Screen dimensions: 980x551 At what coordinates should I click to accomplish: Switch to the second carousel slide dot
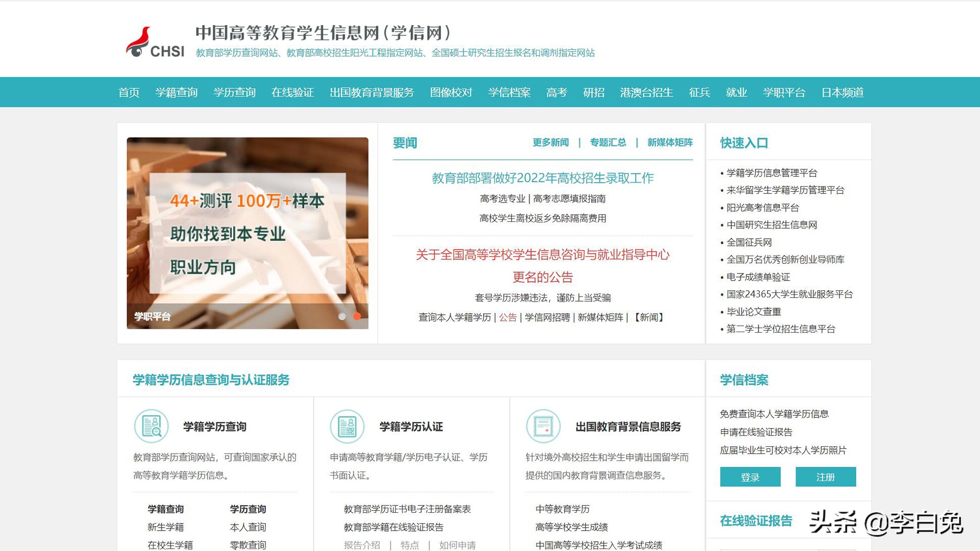(357, 316)
